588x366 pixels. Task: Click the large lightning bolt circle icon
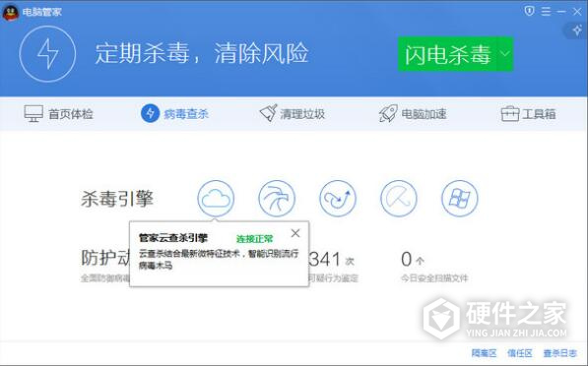coord(47,54)
